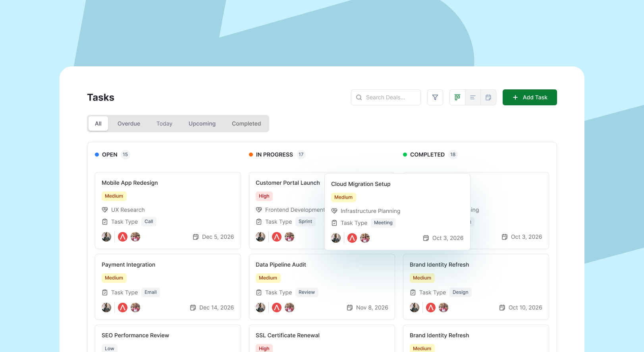Click the COMPLETED column count badge 18

click(x=453, y=155)
